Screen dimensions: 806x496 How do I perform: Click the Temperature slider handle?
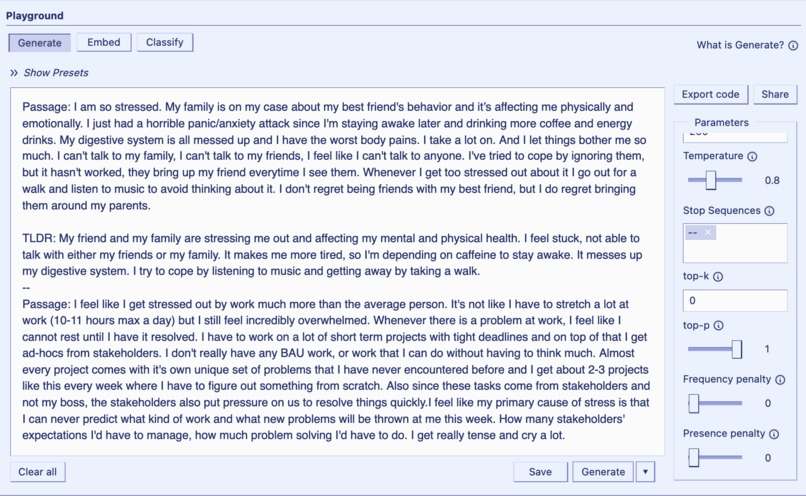pyautogui.click(x=711, y=180)
